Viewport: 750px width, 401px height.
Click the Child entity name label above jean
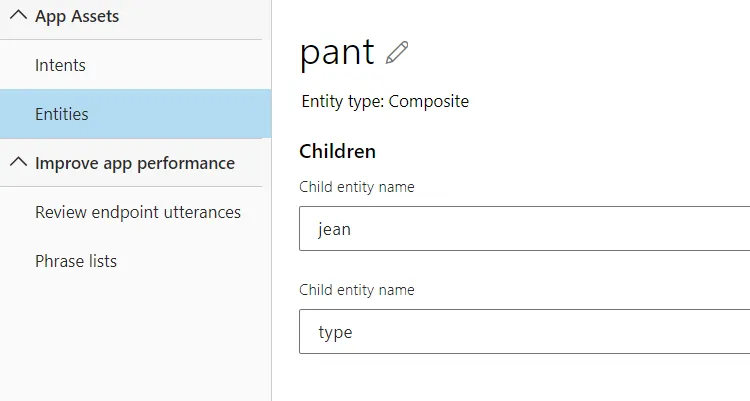[x=357, y=187]
